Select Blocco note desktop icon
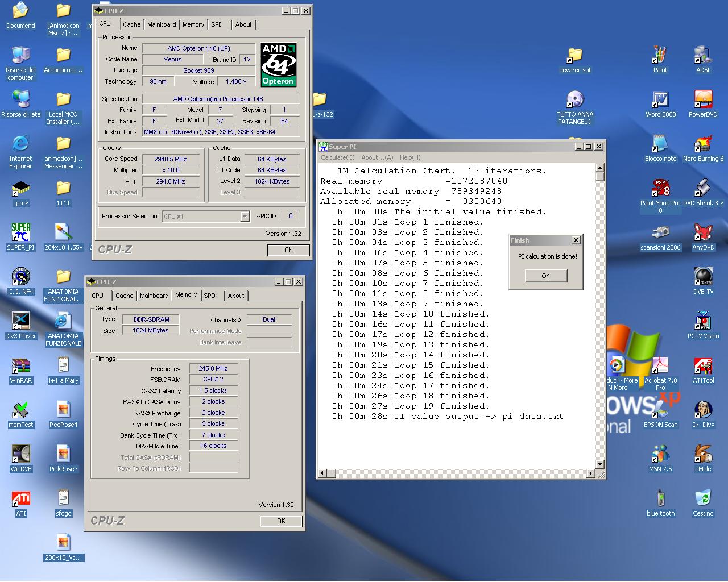The width and height of the screenshot is (728, 582). point(660,148)
